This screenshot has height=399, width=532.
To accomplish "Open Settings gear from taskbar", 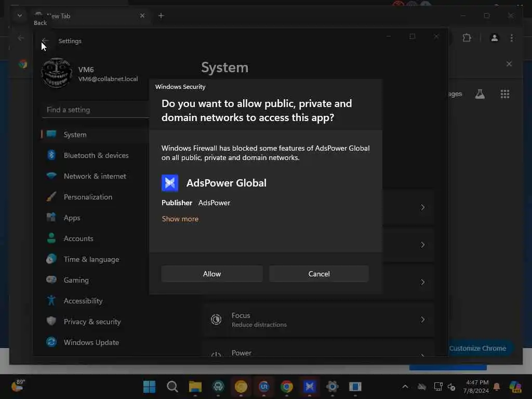I will (332, 387).
